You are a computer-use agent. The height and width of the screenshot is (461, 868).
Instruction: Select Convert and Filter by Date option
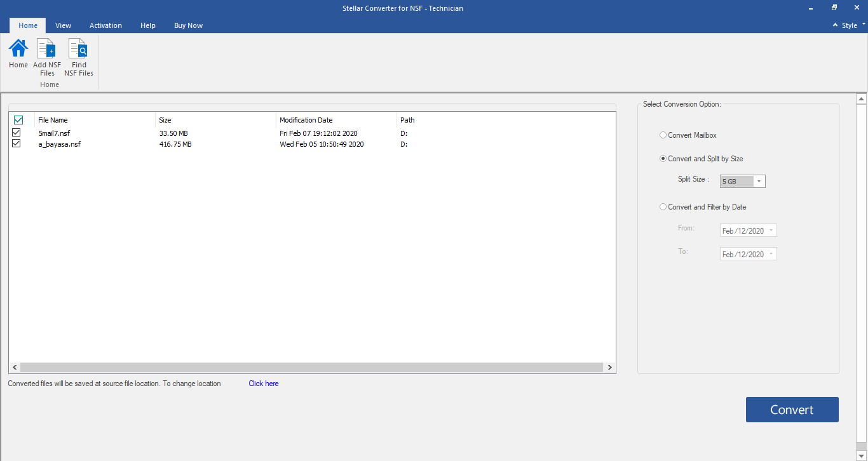coord(663,207)
